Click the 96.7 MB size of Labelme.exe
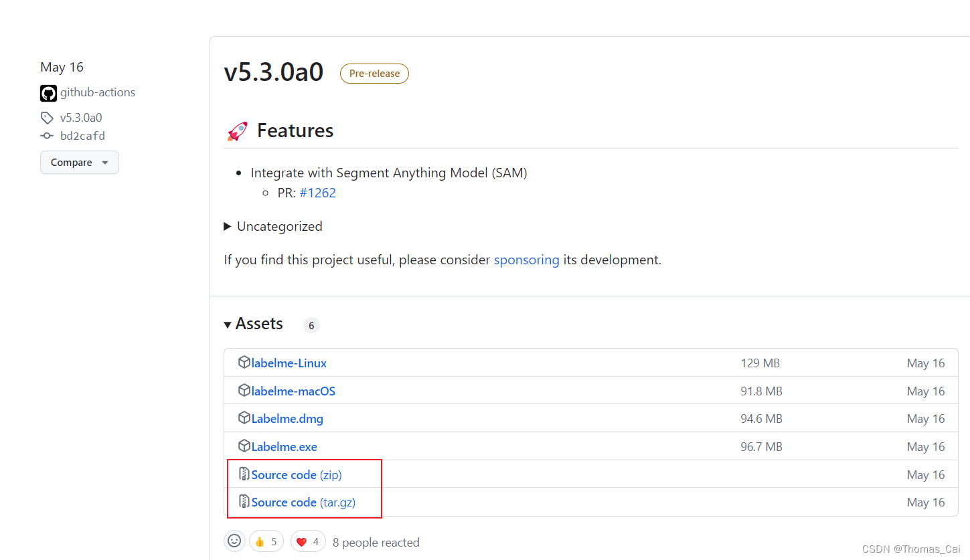This screenshot has width=970, height=560. (x=761, y=447)
